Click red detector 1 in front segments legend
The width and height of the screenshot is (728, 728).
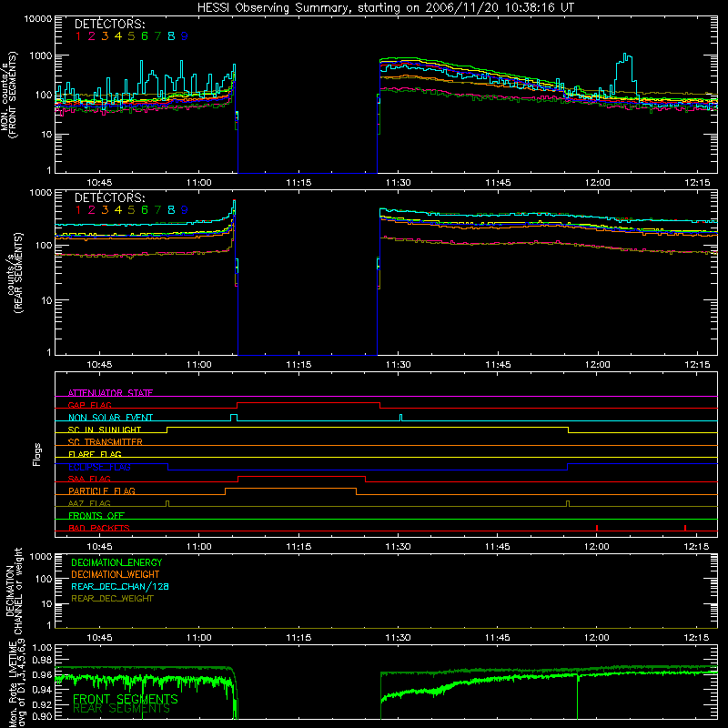coord(78,36)
